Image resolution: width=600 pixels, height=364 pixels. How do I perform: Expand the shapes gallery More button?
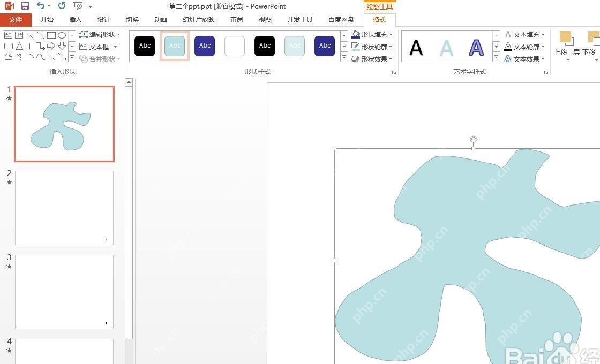pos(72,57)
